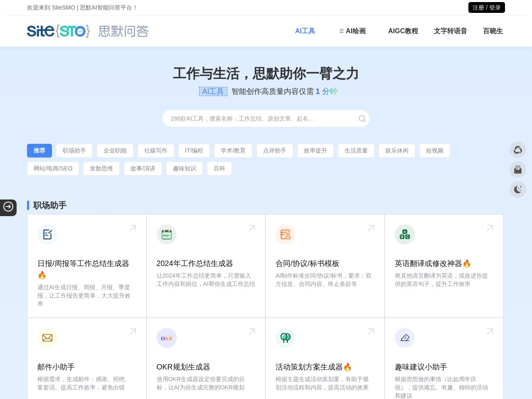Open arrow on 趣味建议小助手 card

[x=490, y=332]
